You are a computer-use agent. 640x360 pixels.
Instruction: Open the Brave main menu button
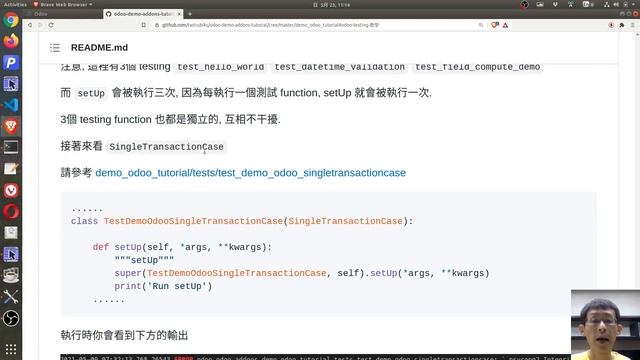click(632, 25)
